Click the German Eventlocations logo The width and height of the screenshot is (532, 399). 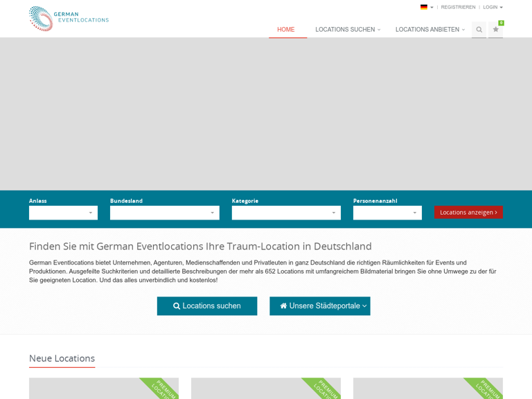coord(69,19)
